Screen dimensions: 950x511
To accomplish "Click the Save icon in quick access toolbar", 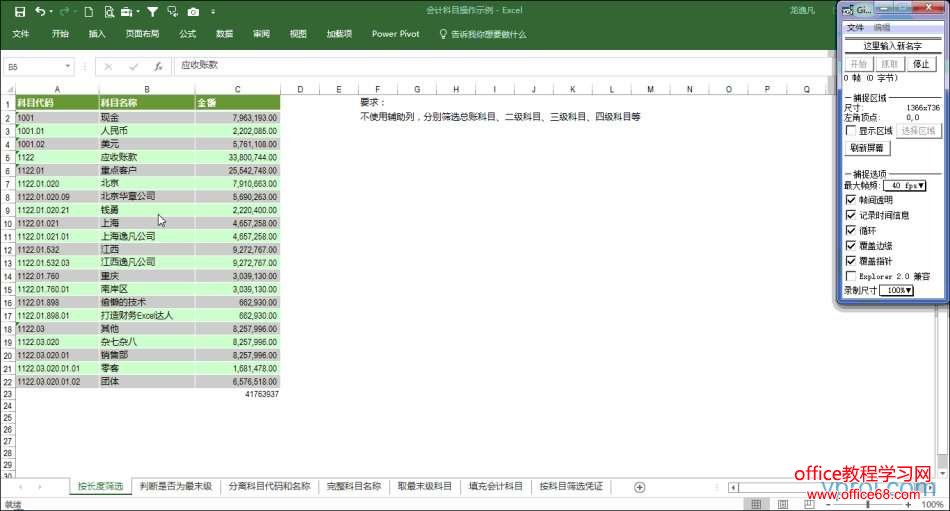I will [20, 12].
